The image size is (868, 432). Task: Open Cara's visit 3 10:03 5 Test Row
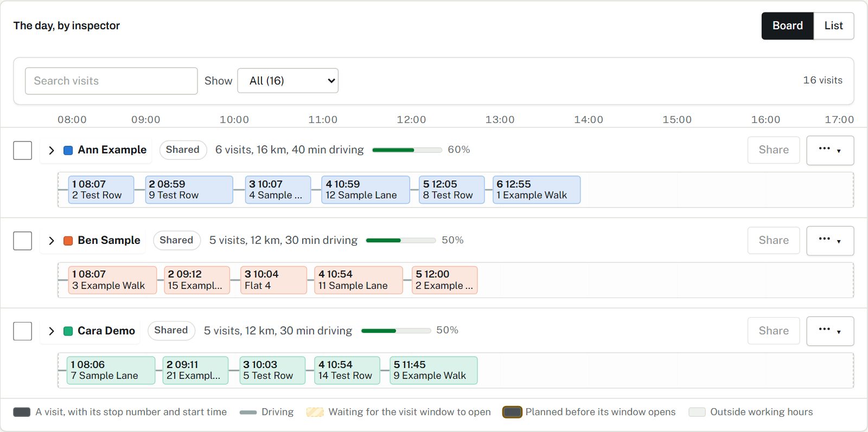point(272,370)
